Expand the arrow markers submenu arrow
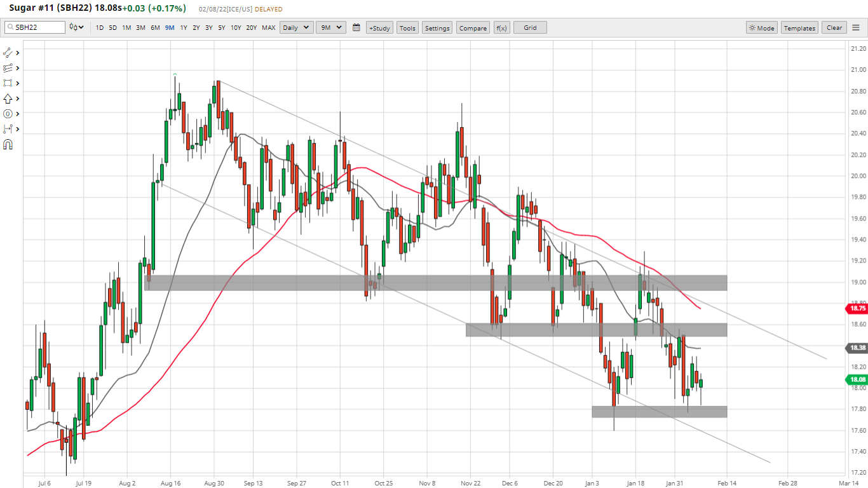Screen dimensions: 868x488 18,98
